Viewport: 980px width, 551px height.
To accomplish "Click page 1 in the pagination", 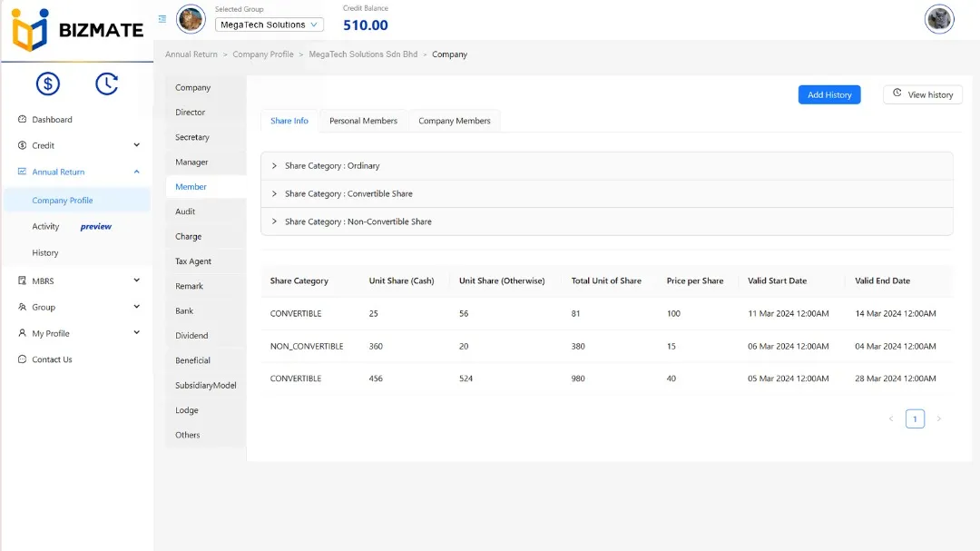I will click(915, 418).
